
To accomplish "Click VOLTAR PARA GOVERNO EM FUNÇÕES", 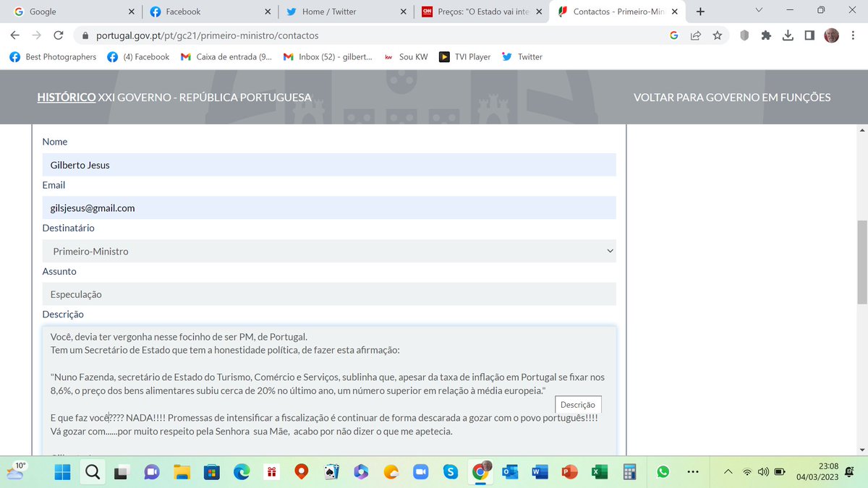I will (732, 98).
